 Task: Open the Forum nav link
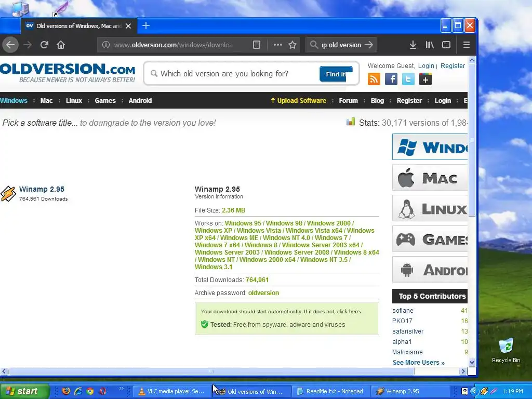(x=349, y=100)
